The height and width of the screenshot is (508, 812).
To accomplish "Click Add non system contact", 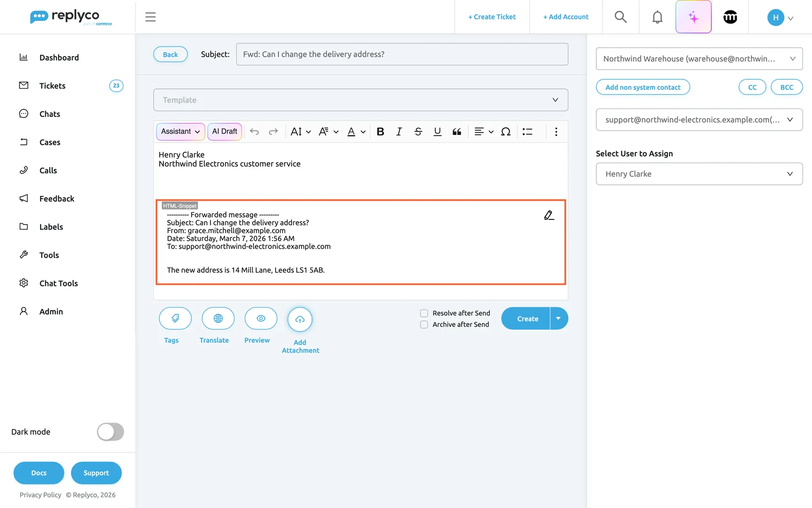I will point(643,87).
